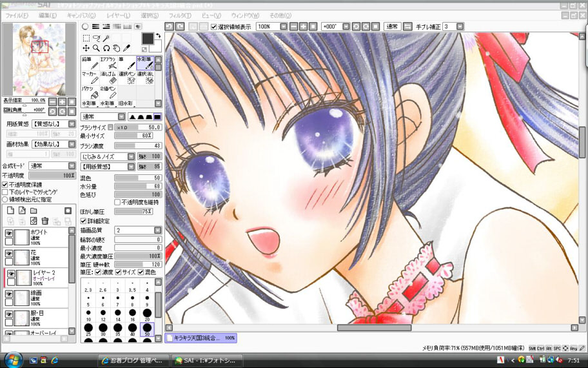Clear the layer with eraser-page icon
Image resolution: width=588 pixels, height=368 pixels.
click(34, 221)
